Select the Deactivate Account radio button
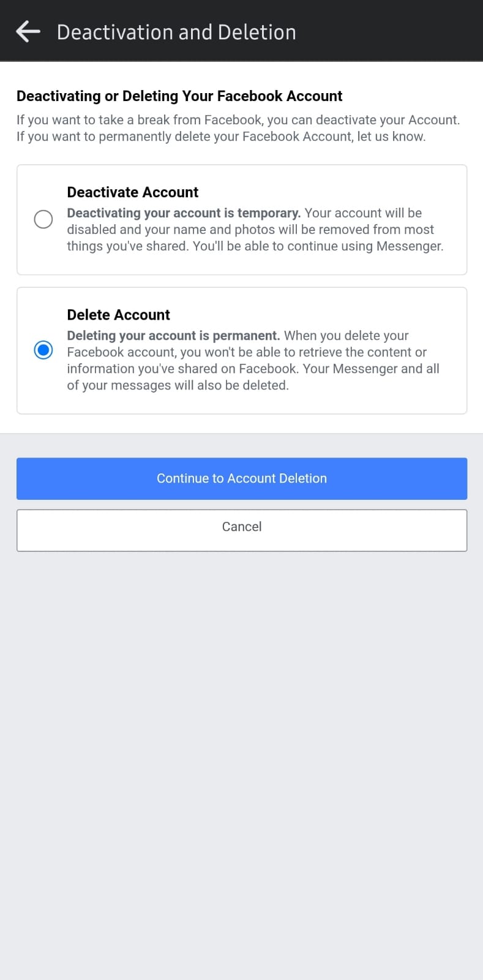Image resolution: width=483 pixels, height=980 pixels. click(x=43, y=219)
